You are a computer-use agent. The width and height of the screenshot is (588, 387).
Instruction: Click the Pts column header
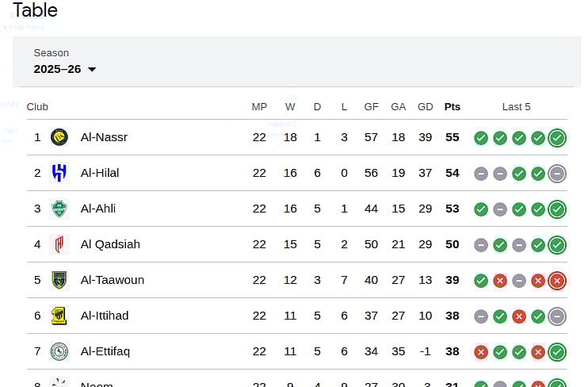(x=452, y=107)
